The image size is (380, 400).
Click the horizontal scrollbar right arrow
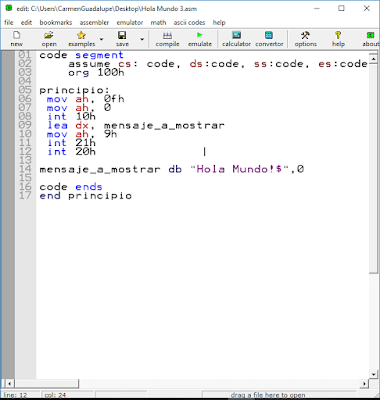[365, 384]
